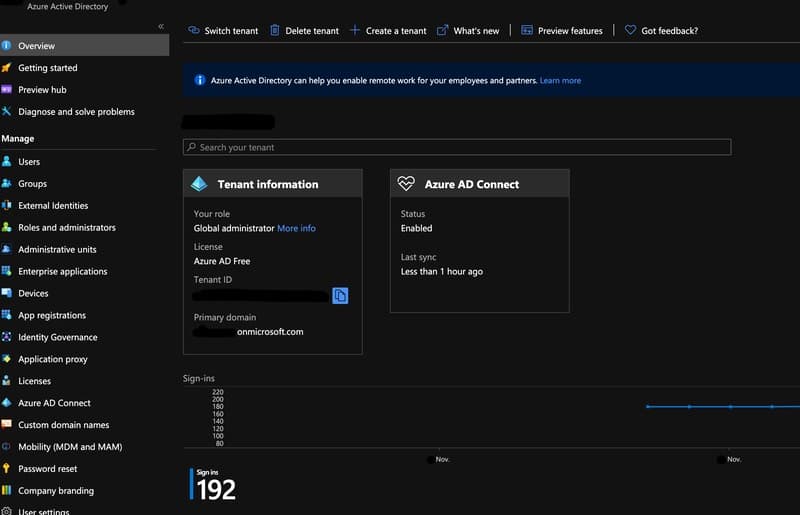Click the Identity Governance icon
This screenshot has width=800, height=515.
pyautogui.click(x=6, y=337)
